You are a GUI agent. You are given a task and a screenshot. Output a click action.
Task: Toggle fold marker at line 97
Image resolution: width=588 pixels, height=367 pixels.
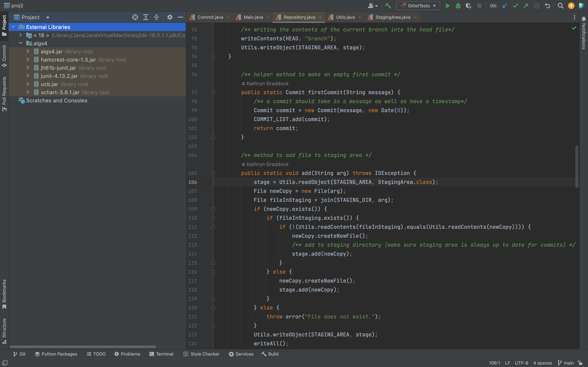coord(213,93)
